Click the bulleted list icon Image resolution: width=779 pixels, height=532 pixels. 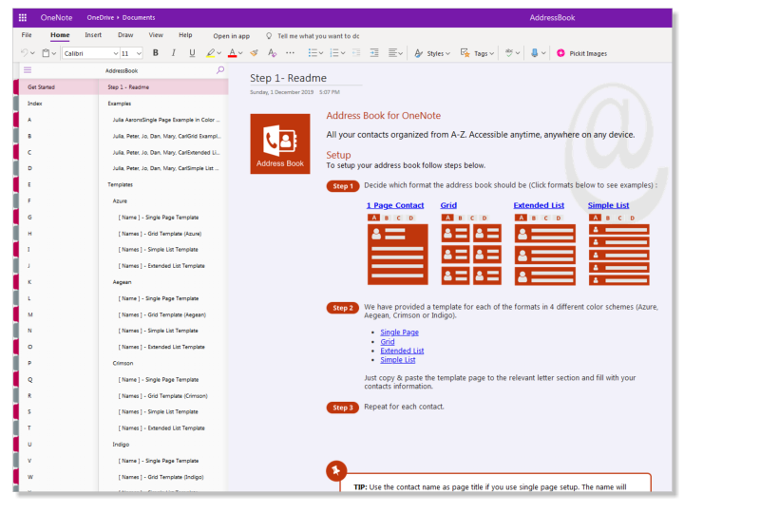[313, 52]
